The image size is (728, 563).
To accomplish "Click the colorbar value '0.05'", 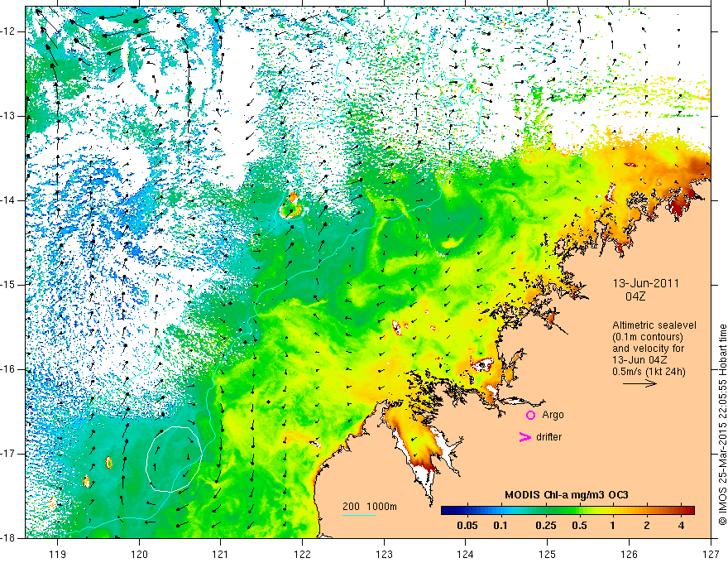I will point(467,526).
